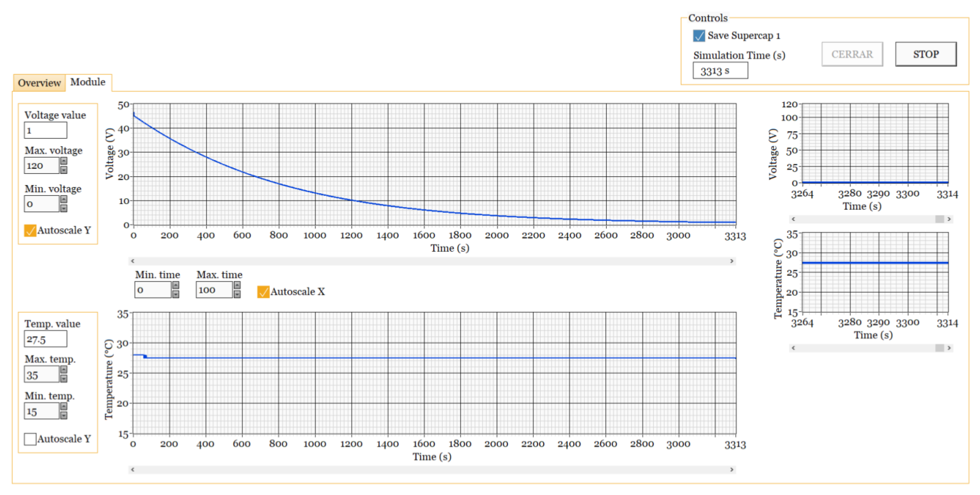Click Max. temp. decrement arrow

coord(64,378)
